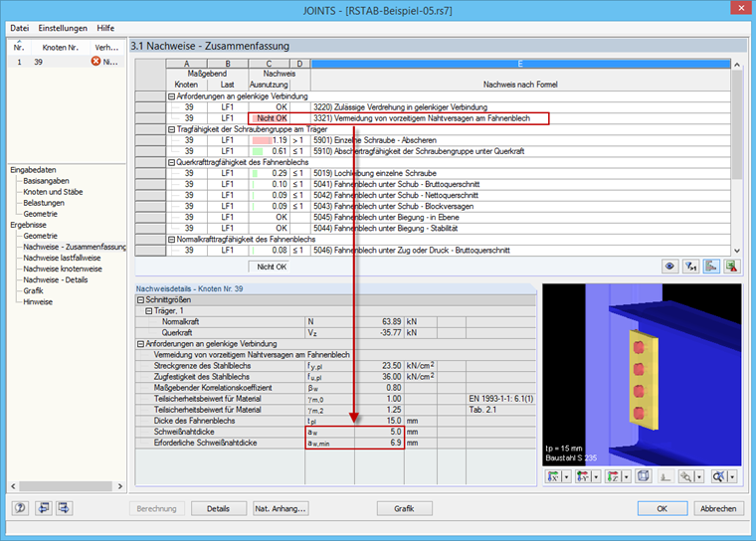
Task: Go to previous window arrow icon
Action: click(43, 508)
